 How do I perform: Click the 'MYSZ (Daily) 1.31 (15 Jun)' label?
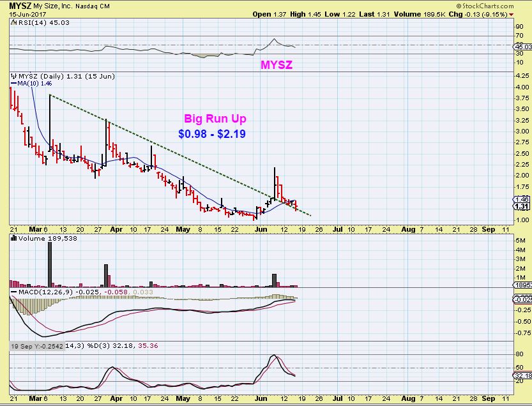[x=66, y=76]
